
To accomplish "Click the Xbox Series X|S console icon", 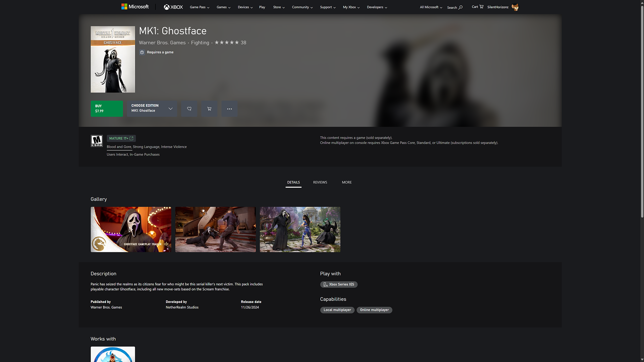I will click(325, 285).
